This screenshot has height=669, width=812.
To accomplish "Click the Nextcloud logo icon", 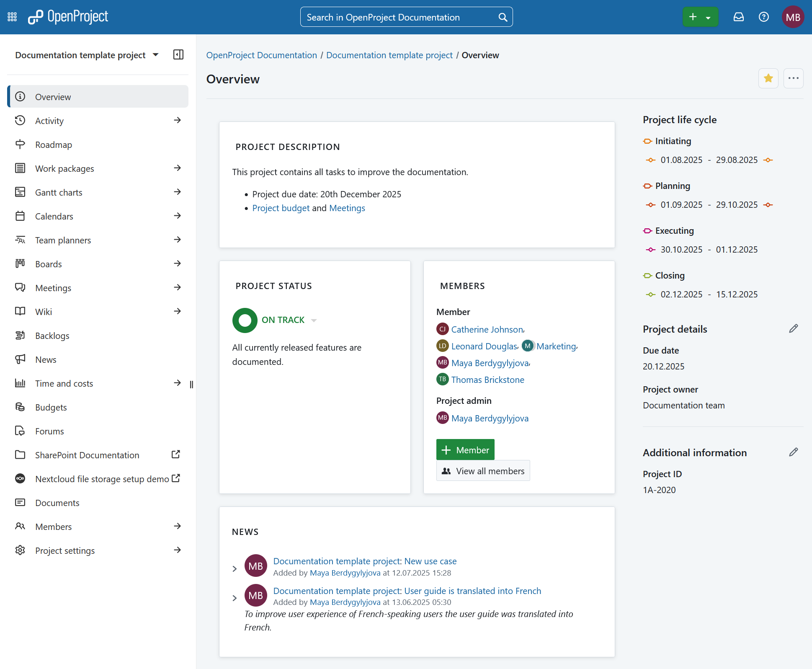I will pos(20,479).
